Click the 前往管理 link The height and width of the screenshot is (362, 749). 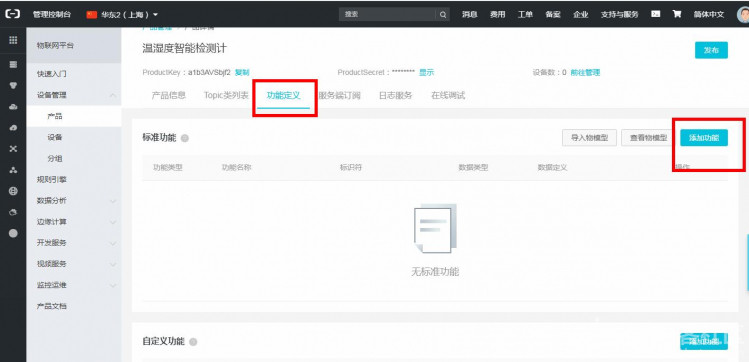pos(585,73)
